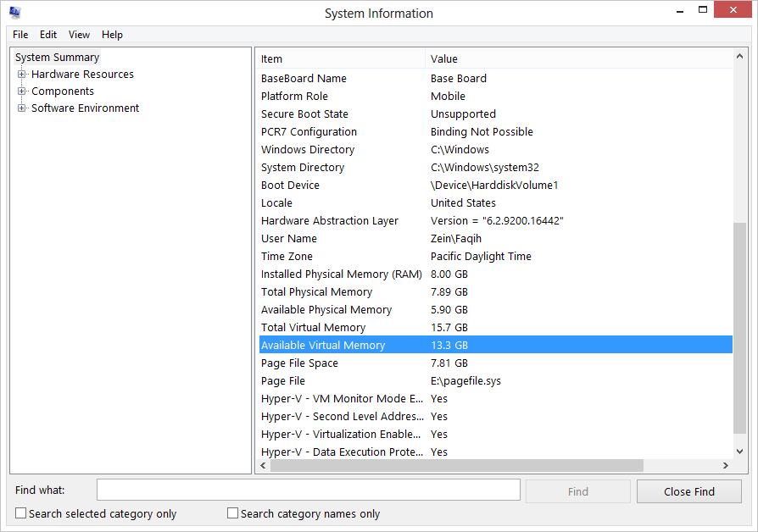This screenshot has height=532, width=758.
Task: Click the Find button
Action: (x=577, y=490)
